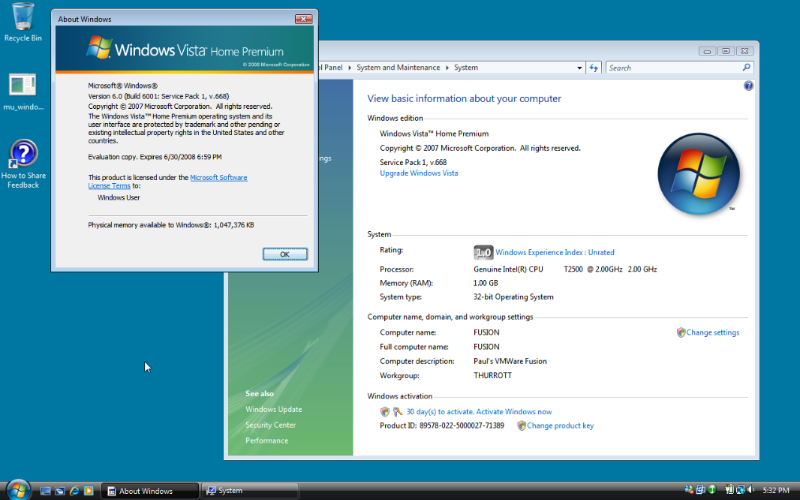The image size is (800, 500).
Task: Click System and Maintenance breadcrumb
Action: click(x=398, y=67)
